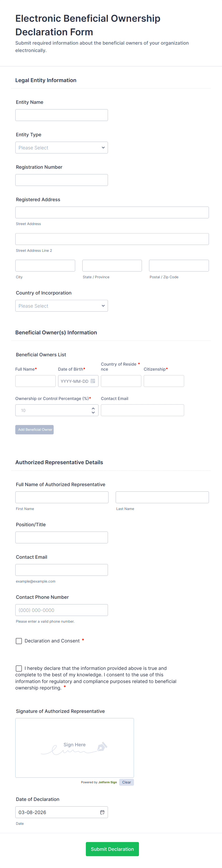Screen dimensions: 222x868
Task: Open the Entity Type dropdown
Action: click(62, 147)
